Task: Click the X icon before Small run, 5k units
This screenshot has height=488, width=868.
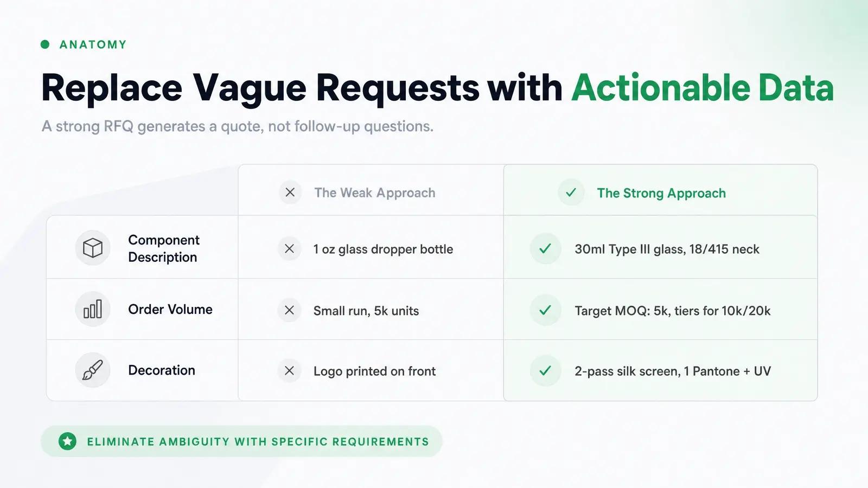Action: pyautogui.click(x=290, y=310)
